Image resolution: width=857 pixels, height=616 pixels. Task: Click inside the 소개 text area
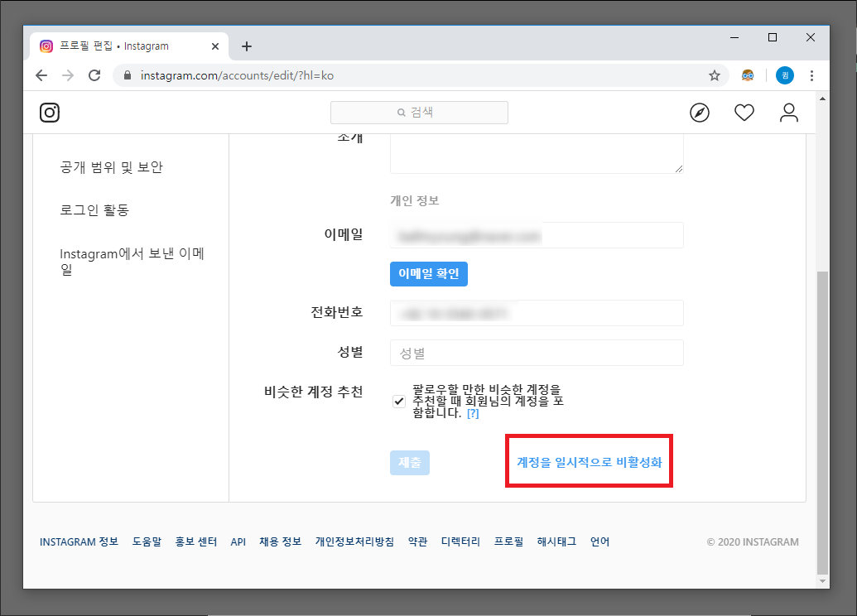tap(537, 154)
